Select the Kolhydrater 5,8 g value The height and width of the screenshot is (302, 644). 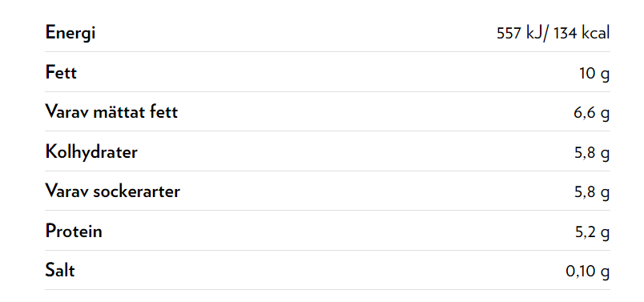click(x=592, y=153)
